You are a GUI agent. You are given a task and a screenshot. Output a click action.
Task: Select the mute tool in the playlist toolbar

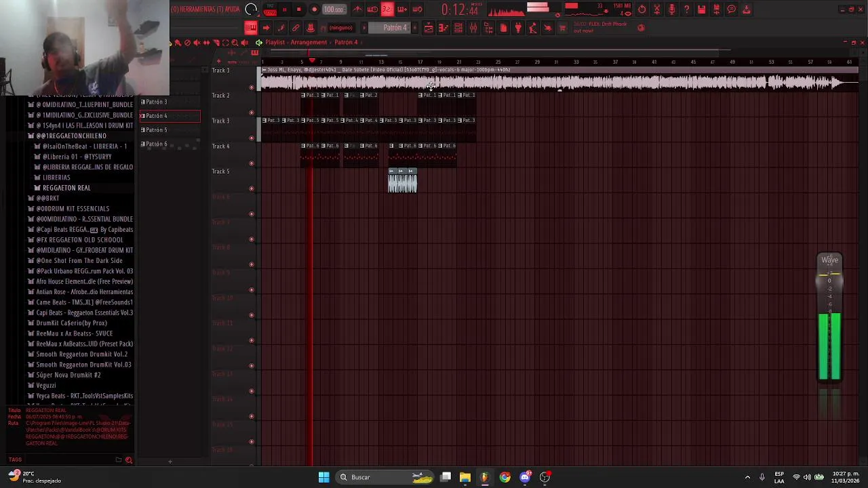point(197,43)
